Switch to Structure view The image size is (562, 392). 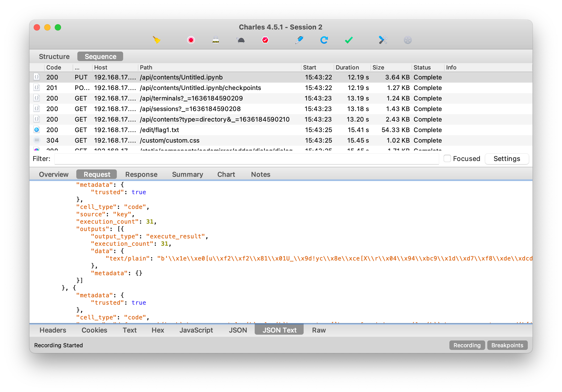[x=54, y=57]
